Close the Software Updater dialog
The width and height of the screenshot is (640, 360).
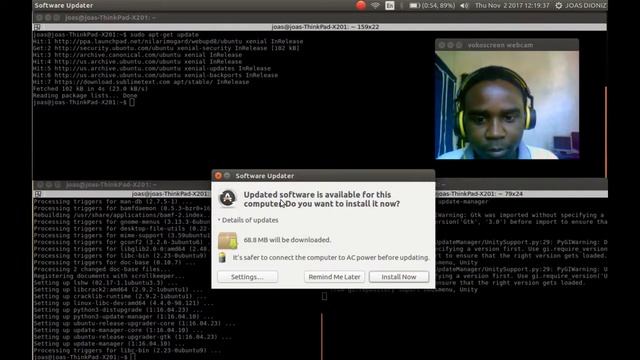[218, 176]
